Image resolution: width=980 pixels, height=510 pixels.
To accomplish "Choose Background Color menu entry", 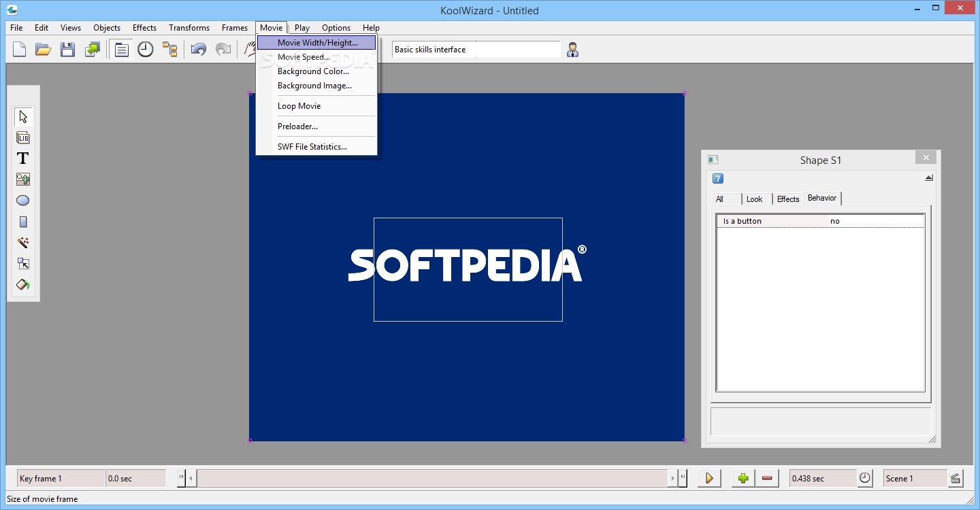I will click(316, 71).
